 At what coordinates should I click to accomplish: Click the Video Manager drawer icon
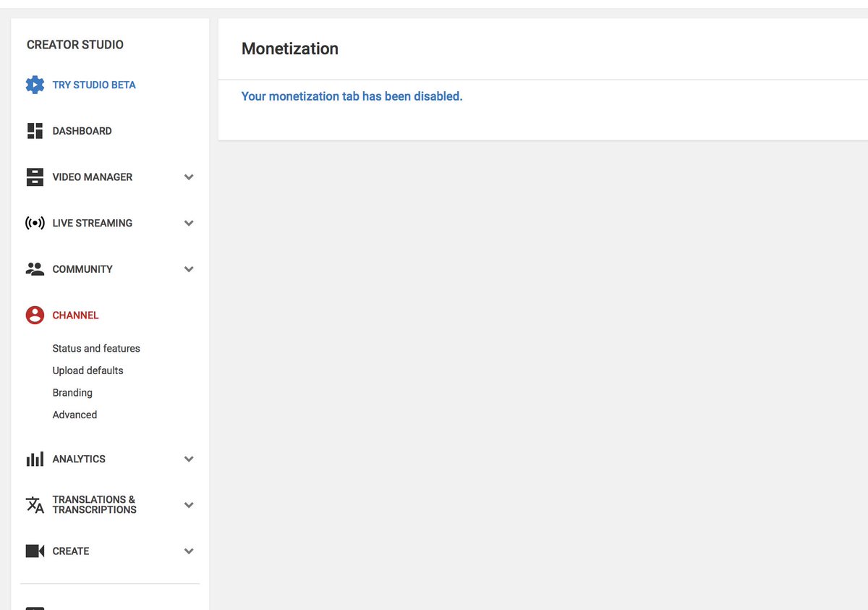click(35, 177)
